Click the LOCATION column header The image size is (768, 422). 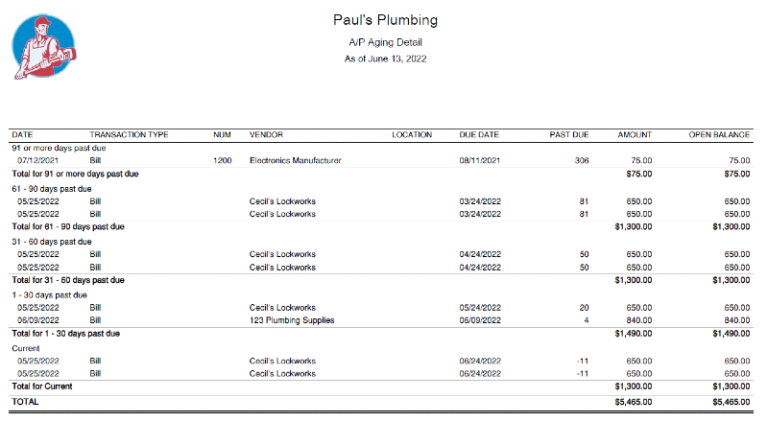412,134
